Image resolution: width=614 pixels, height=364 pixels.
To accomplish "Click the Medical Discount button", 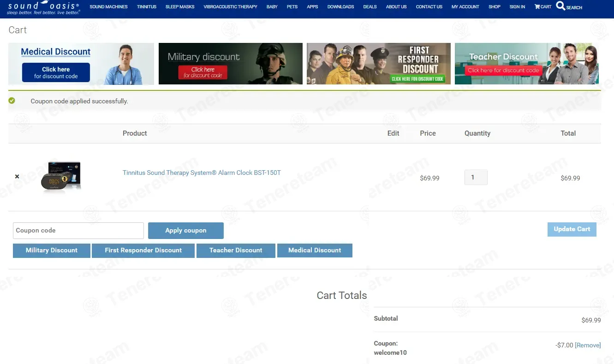I will click(x=315, y=251).
